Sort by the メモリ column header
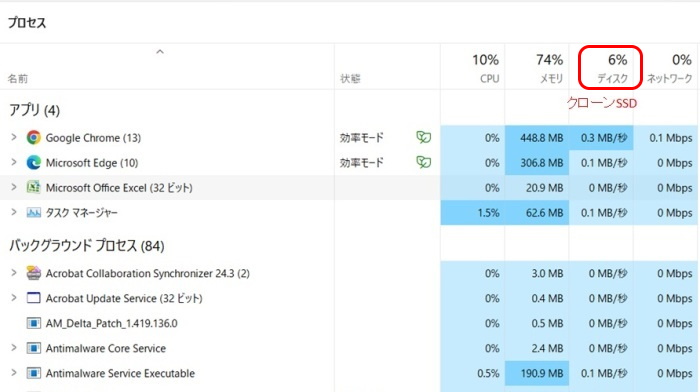The height and width of the screenshot is (392, 700). point(537,67)
